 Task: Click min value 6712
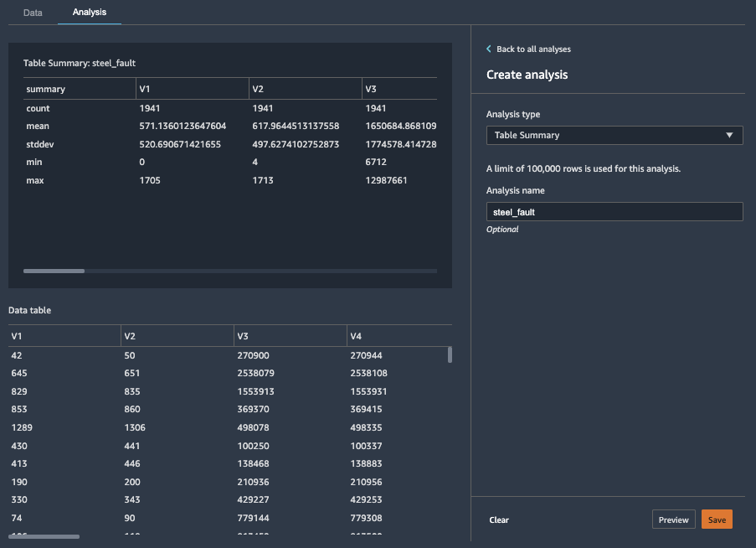click(376, 162)
